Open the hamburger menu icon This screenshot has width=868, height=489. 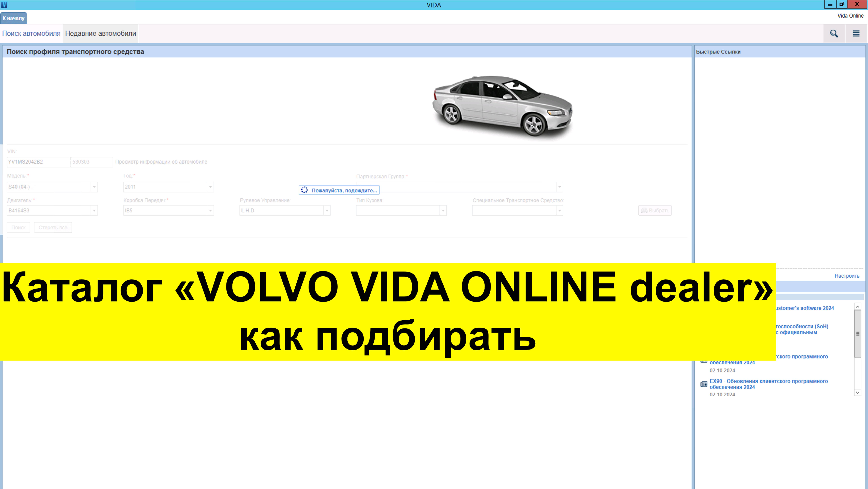click(856, 33)
